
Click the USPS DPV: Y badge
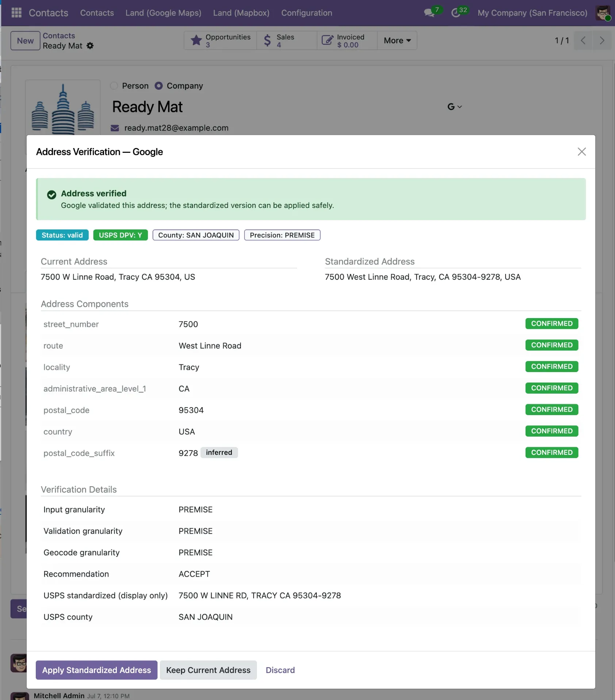[120, 235]
